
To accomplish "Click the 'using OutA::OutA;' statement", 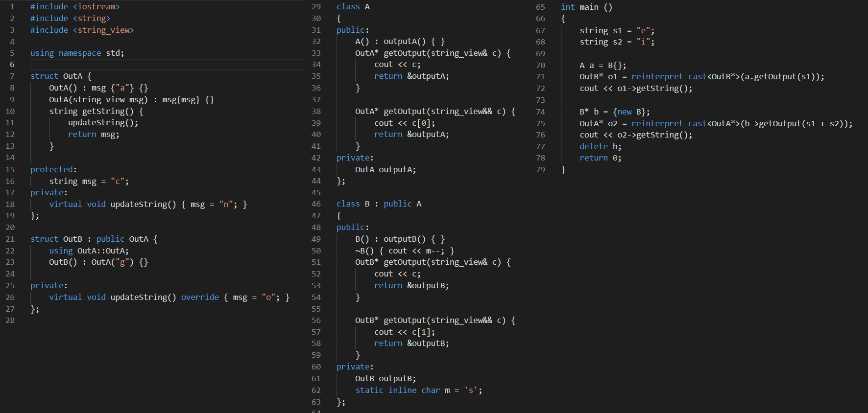I will tap(89, 251).
